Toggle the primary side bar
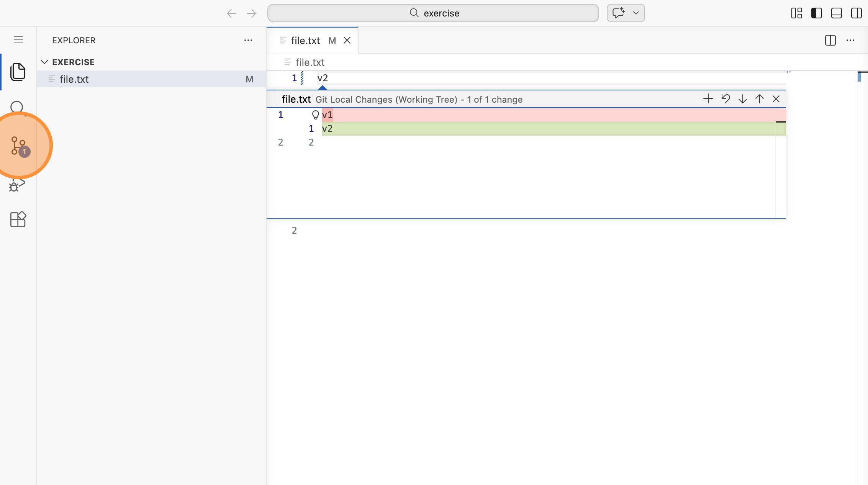This screenshot has height=485, width=868. coord(816,13)
